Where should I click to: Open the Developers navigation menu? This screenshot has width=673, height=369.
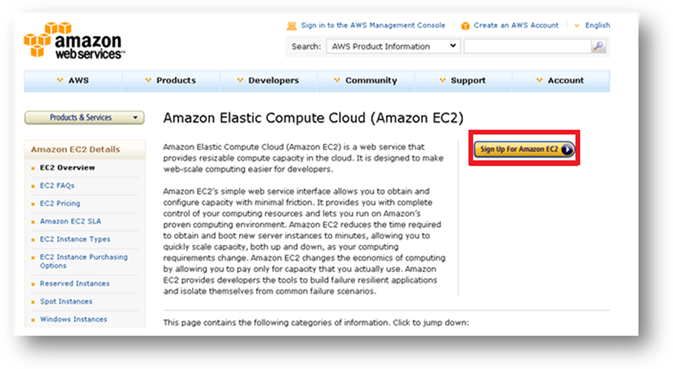pyautogui.click(x=268, y=81)
